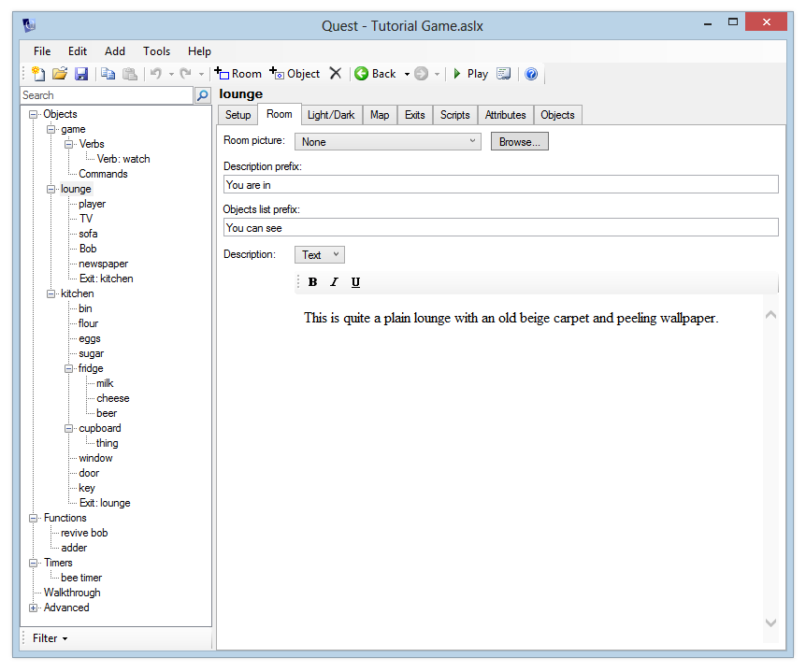Apply Bold formatting to description

click(x=312, y=282)
